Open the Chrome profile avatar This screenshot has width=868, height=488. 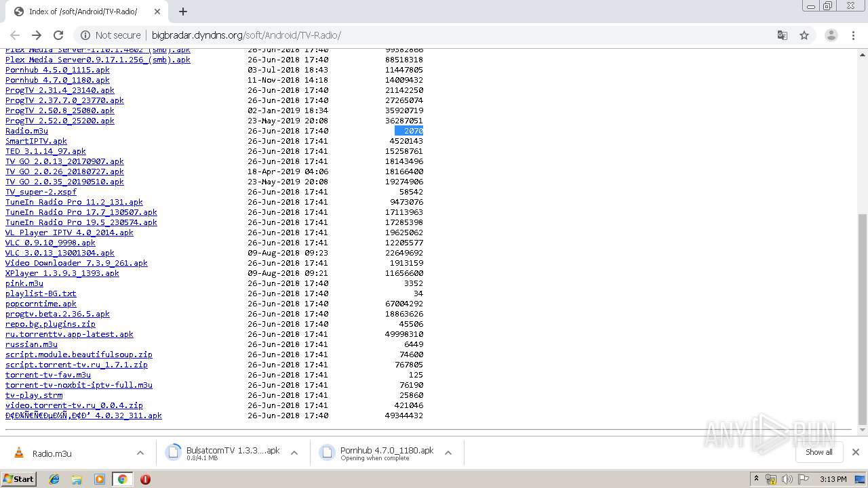[x=831, y=35]
